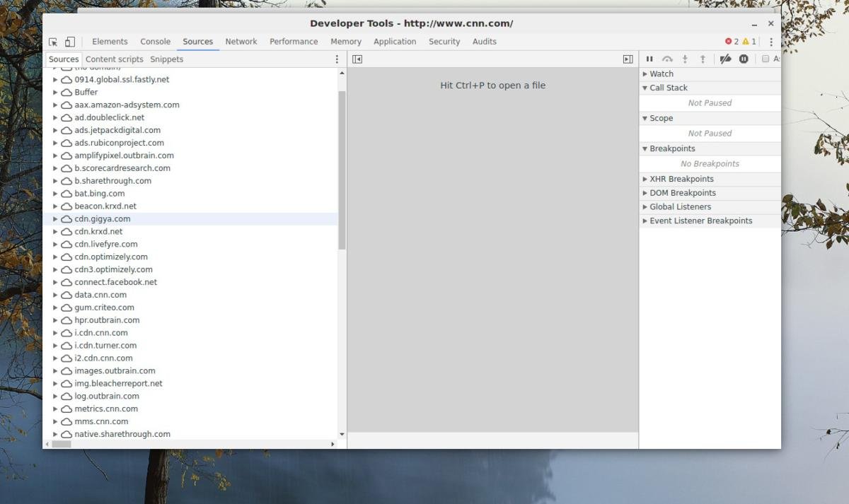
Task: Click the cloud icon beside data.cnn.com
Action: tap(67, 295)
